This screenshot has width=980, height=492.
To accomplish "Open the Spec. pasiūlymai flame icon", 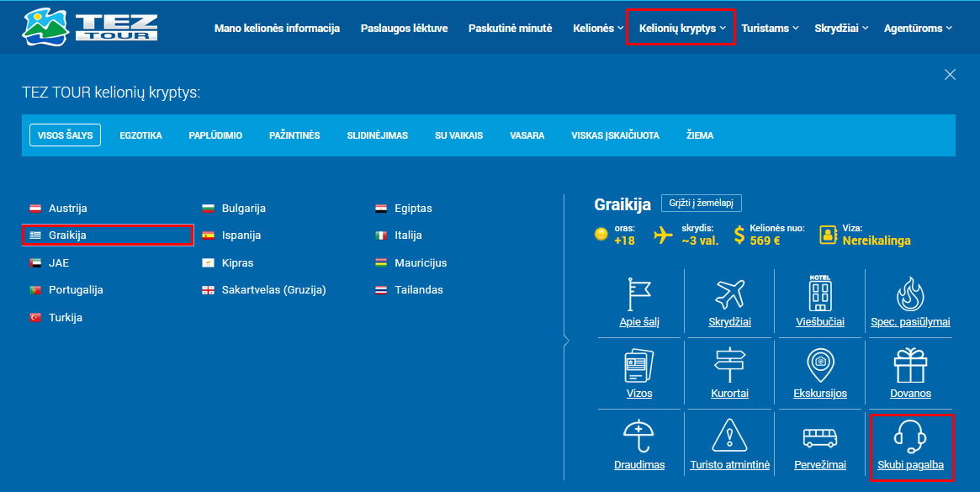I will tap(910, 294).
